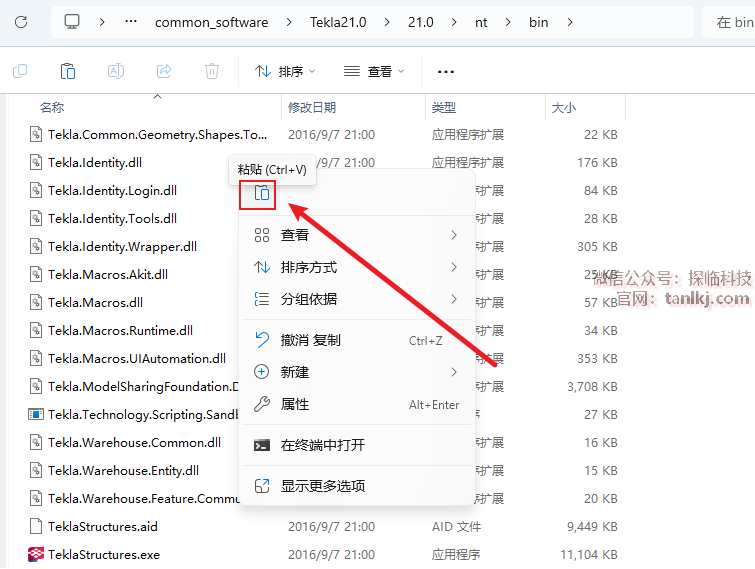Click the Tekla.Identity.dll file icon
Viewport: 755px width, 569px height.
36,163
